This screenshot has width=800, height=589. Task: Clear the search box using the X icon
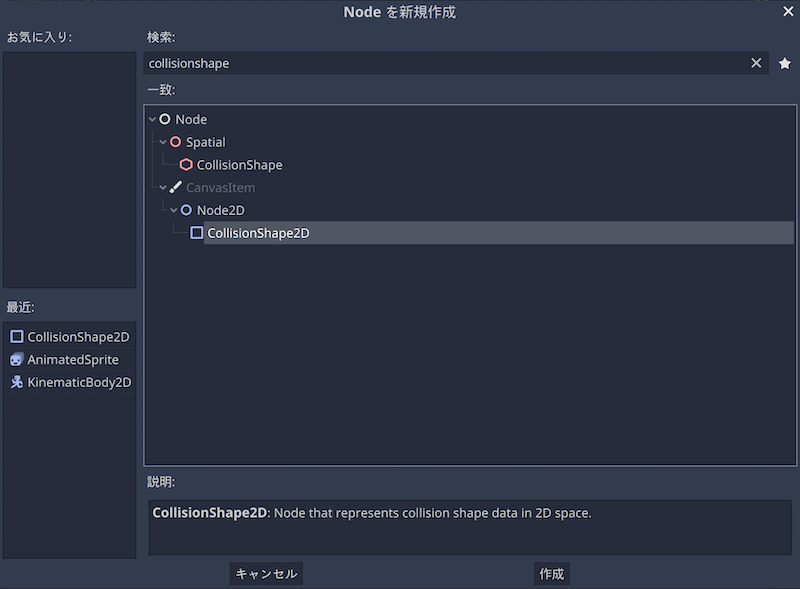757,63
